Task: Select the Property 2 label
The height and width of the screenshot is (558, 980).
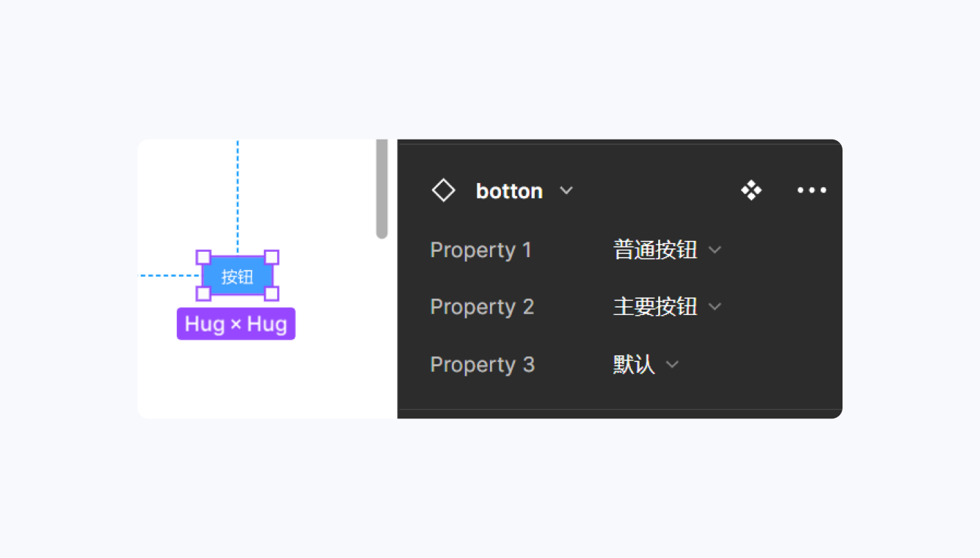Action: pos(482,307)
